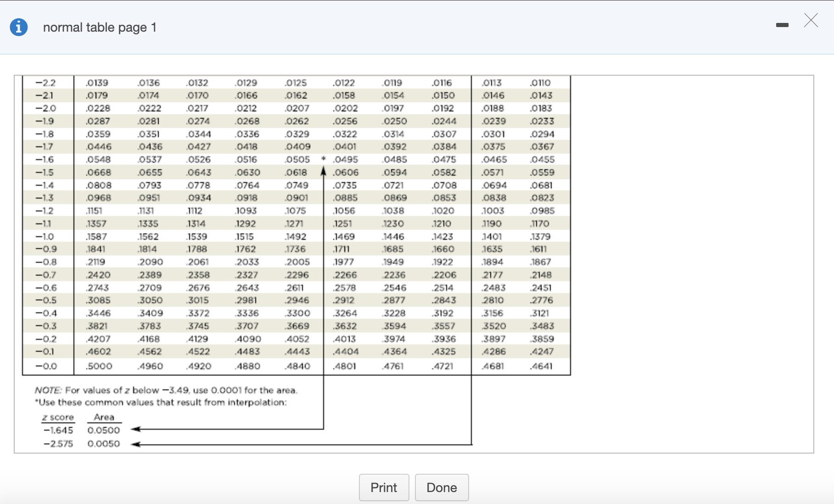Screen dimensions: 834x504
Task: Click the value .0150 in row −2.1
Action: pos(443,96)
